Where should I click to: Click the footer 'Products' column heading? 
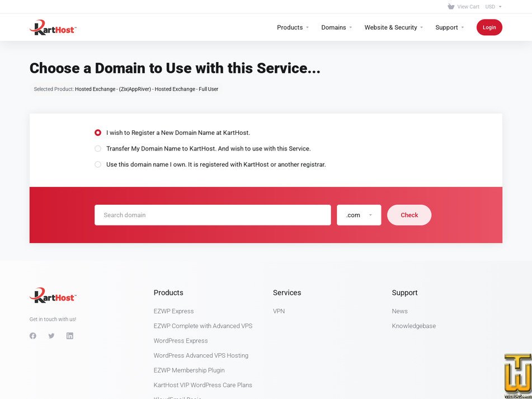(168, 293)
